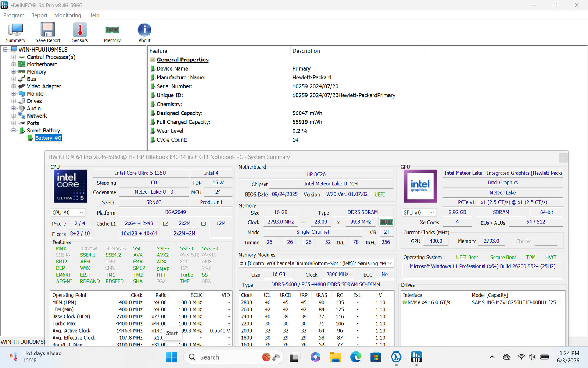
Task: Open File Explorer from the taskbar
Action: point(335,357)
